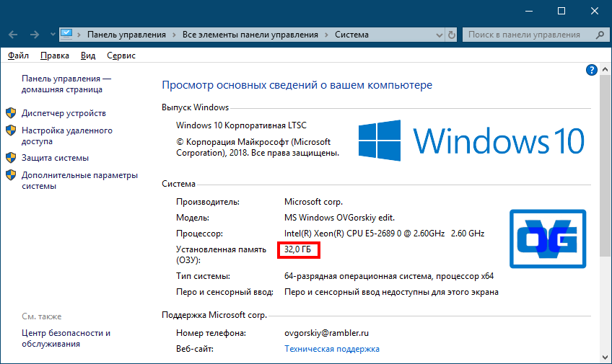Open 'Диспетчер устройств' link
This screenshot has height=364, width=612.
[x=64, y=113]
